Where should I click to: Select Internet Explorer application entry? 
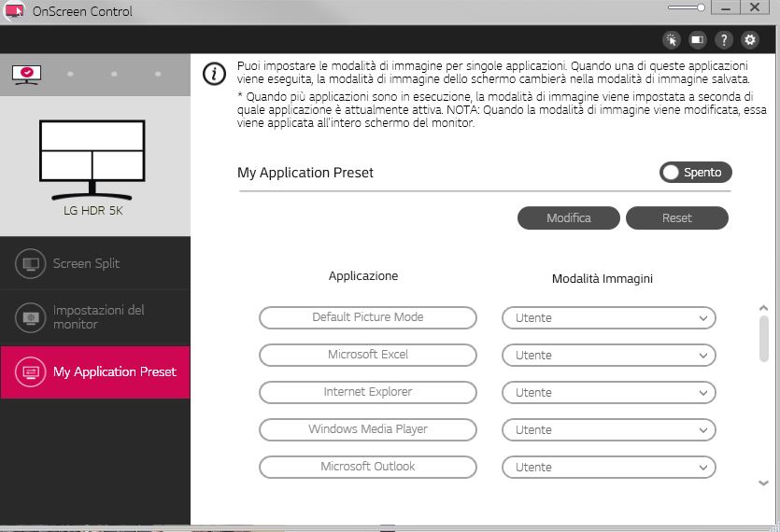tap(368, 392)
